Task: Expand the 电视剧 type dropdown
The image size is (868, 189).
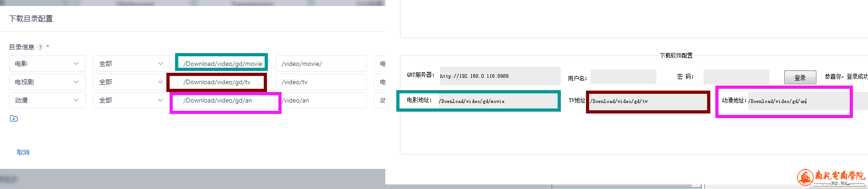Action: click(47, 82)
